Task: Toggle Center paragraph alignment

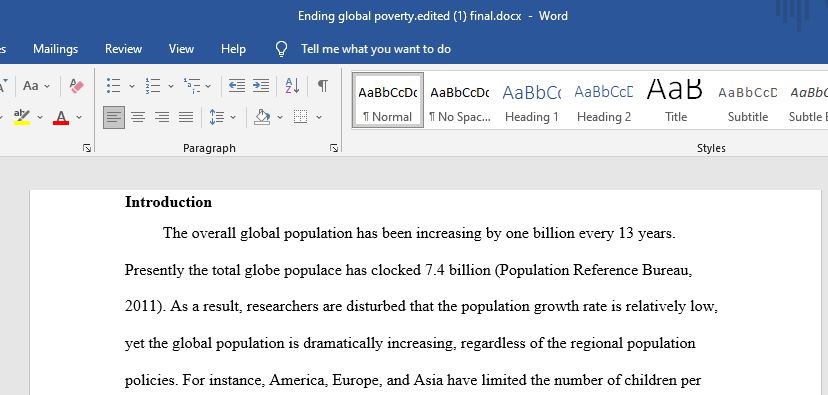Action: pyautogui.click(x=138, y=117)
